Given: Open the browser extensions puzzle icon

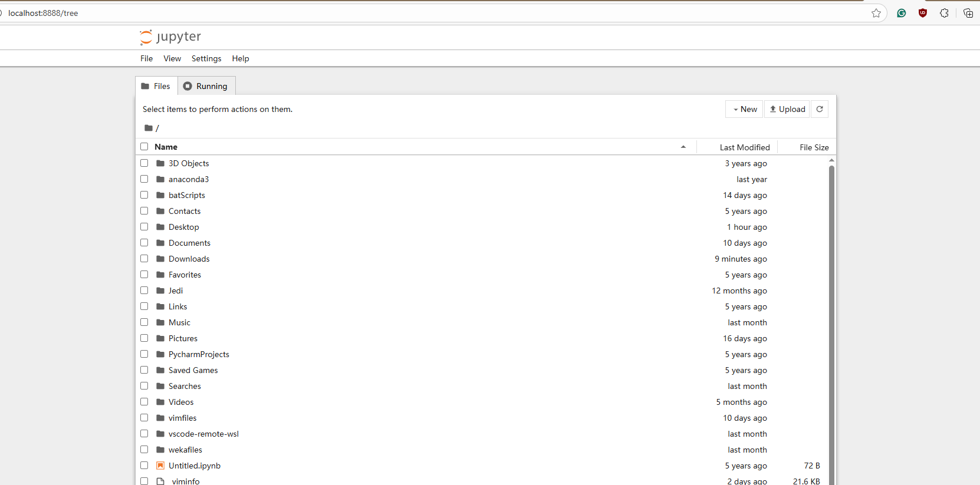Looking at the screenshot, I should 944,13.
